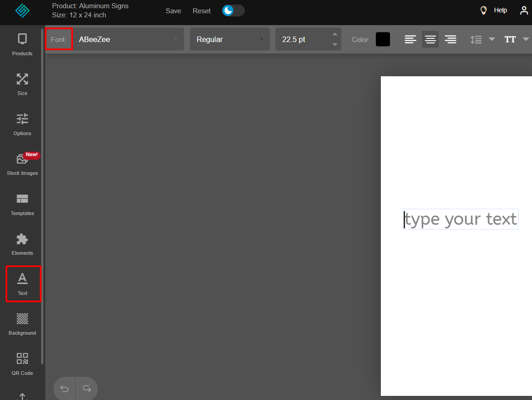The width and height of the screenshot is (532, 400).
Task: Switch to the Text tab
Action: pyautogui.click(x=23, y=284)
